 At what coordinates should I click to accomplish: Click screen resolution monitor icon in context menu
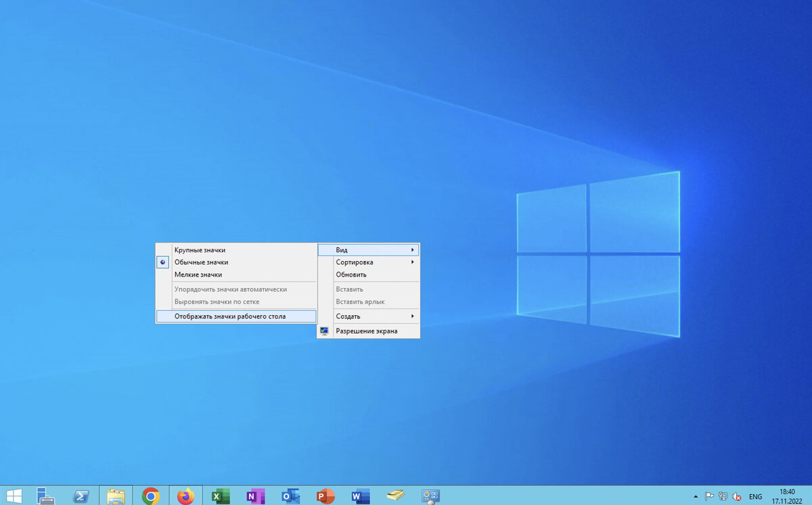coord(325,331)
